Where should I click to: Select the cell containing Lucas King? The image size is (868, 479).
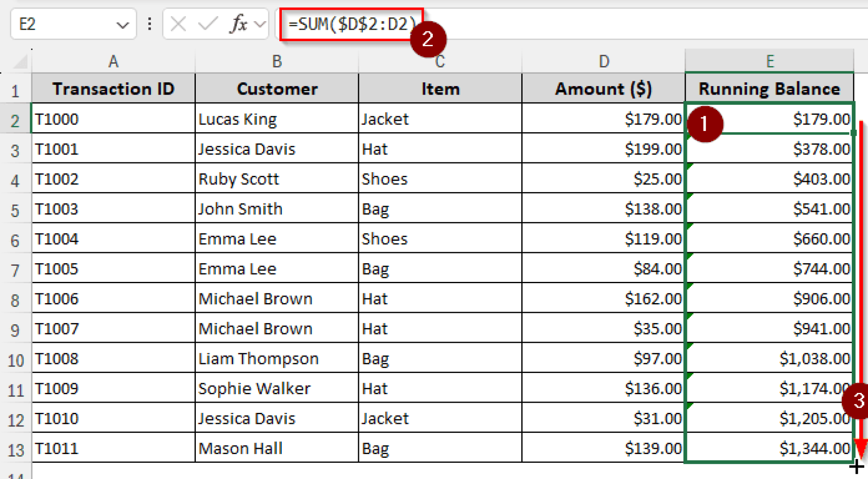click(x=276, y=119)
